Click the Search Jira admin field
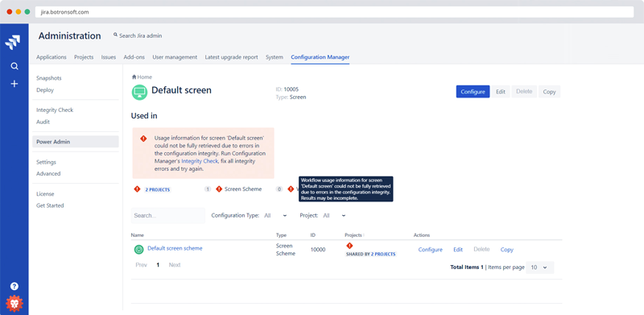Viewport: 644px width, 315px height. pos(140,35)
